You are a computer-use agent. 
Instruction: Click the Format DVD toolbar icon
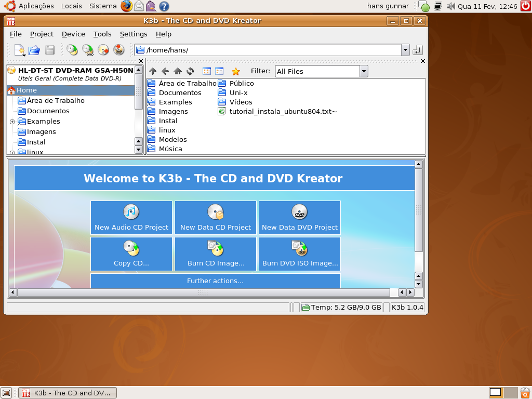pos(119,50)
